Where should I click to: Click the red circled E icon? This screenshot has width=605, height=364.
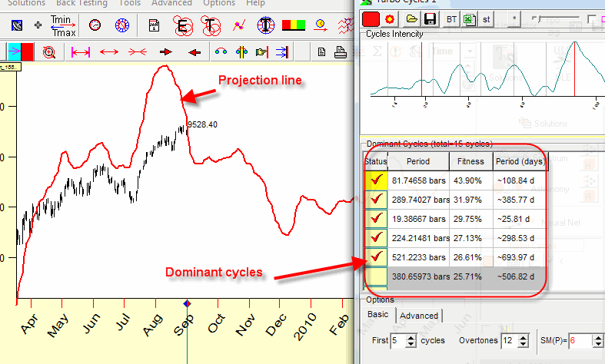182,25
